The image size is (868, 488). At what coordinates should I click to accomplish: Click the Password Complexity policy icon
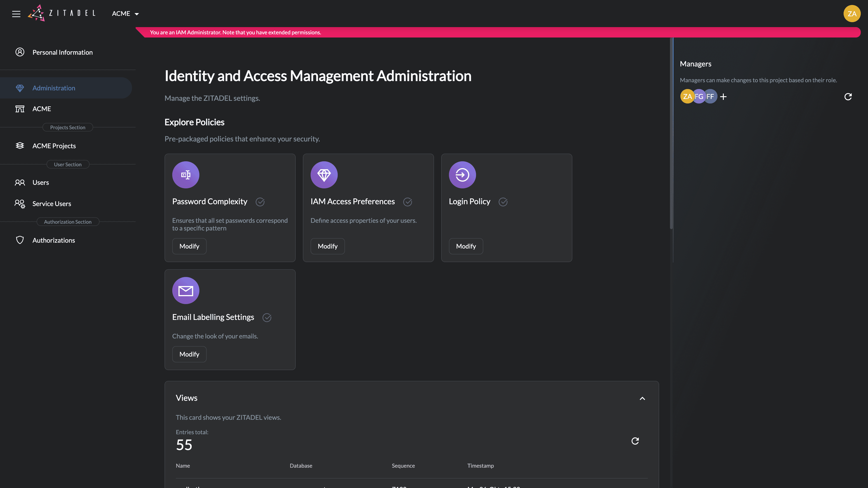click(x=186, y=175)
